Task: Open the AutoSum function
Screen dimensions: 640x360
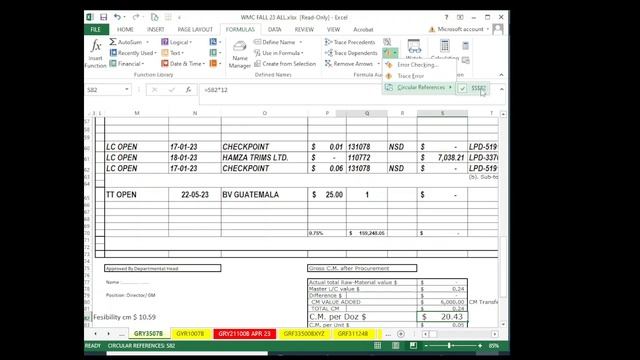Action: [x=129, y=42]
